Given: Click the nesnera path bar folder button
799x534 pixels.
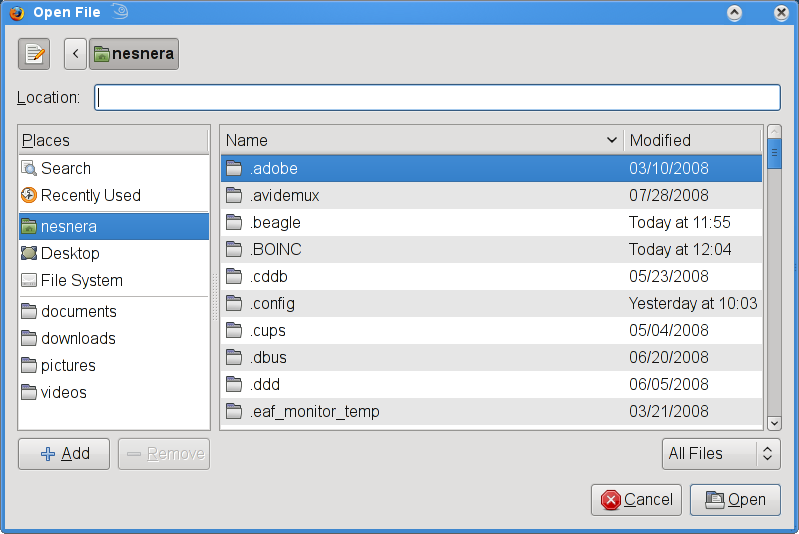Looking at the screenshot, I should [x=134, y=54].
